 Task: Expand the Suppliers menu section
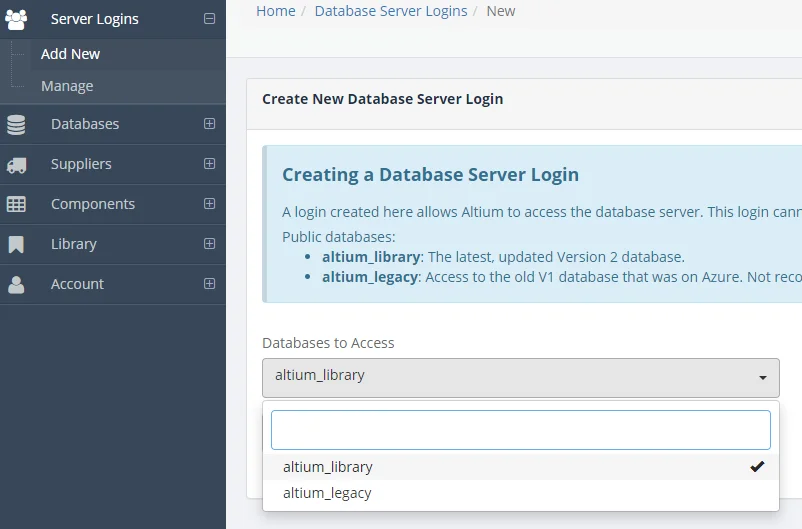(209, 164)
